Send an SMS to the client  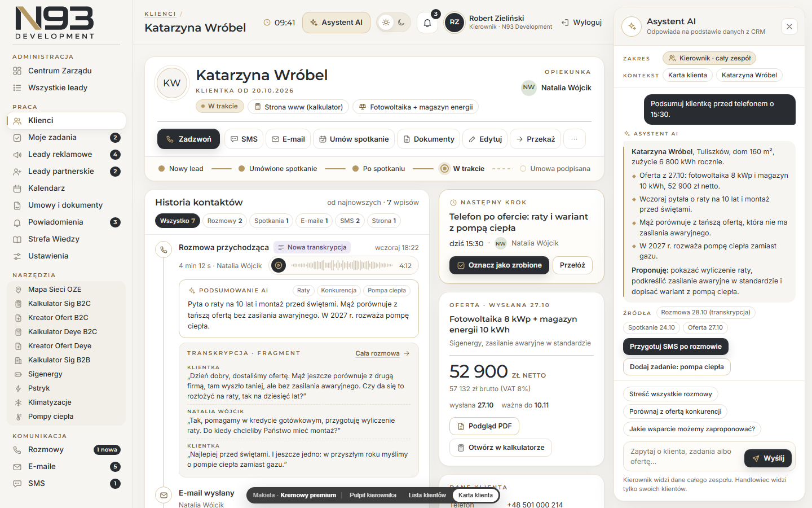pos(244,139)
